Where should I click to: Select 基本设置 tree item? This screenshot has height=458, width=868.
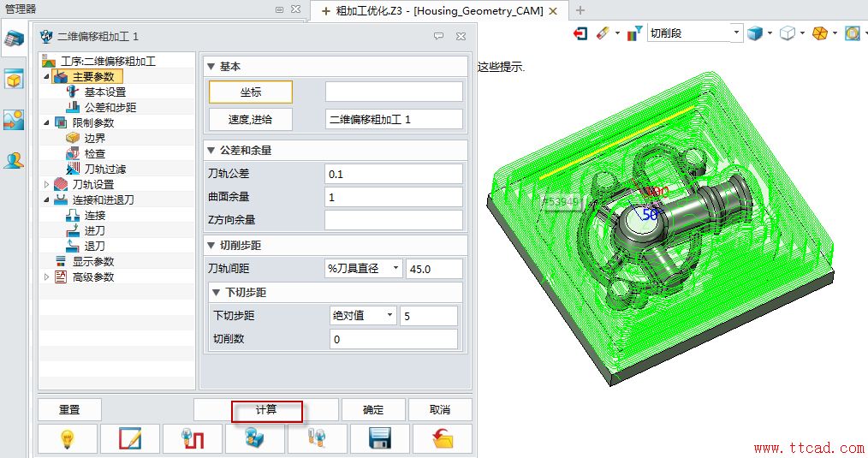coord(104,92)
